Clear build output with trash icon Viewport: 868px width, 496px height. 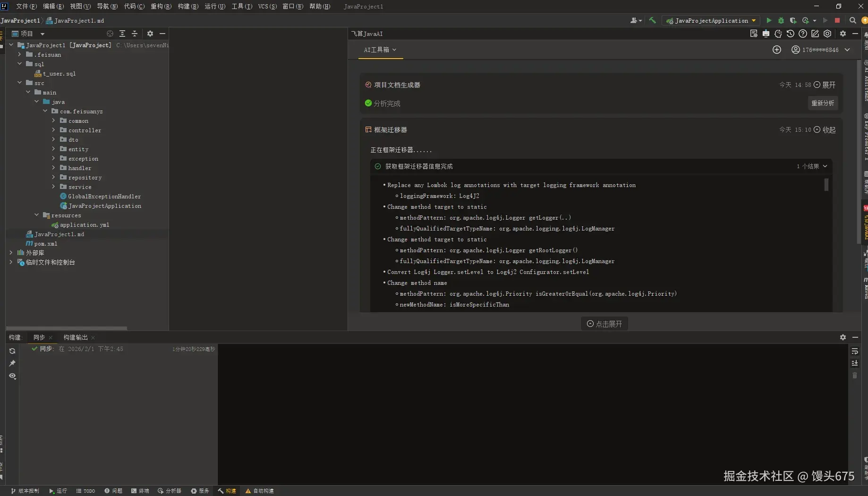coord(855,376)
